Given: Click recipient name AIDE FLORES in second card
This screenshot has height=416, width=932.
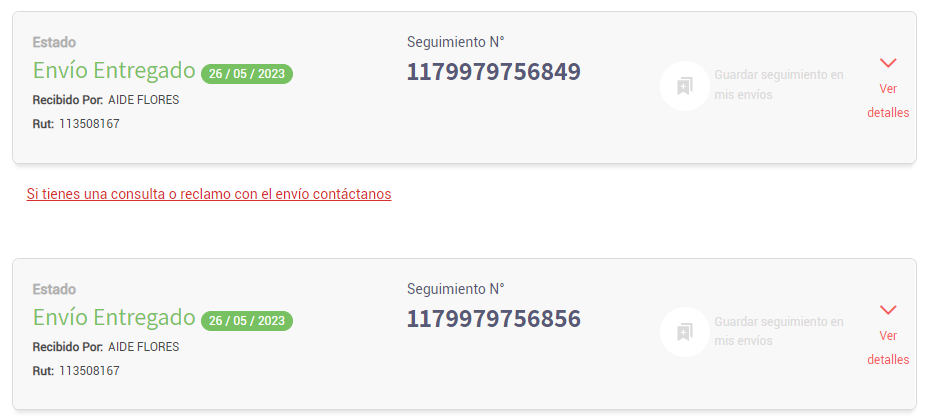Looking at the screenshot, I should coord(143,347).
